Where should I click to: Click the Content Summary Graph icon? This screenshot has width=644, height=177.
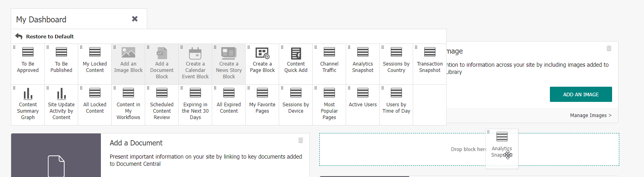28,93
